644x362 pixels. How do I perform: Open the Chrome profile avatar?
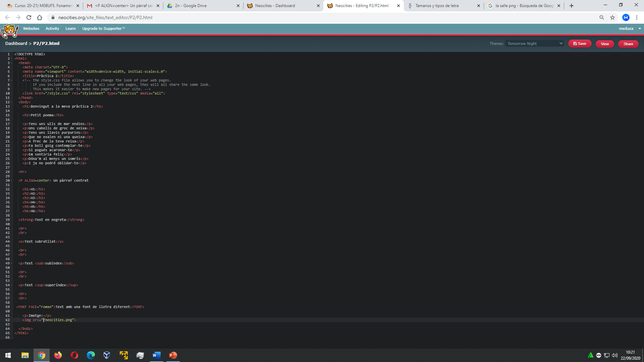click(626, 17)
